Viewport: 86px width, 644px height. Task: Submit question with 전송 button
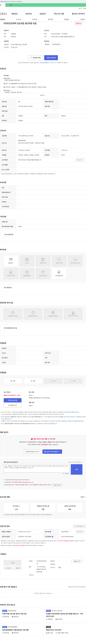point(77,469)
